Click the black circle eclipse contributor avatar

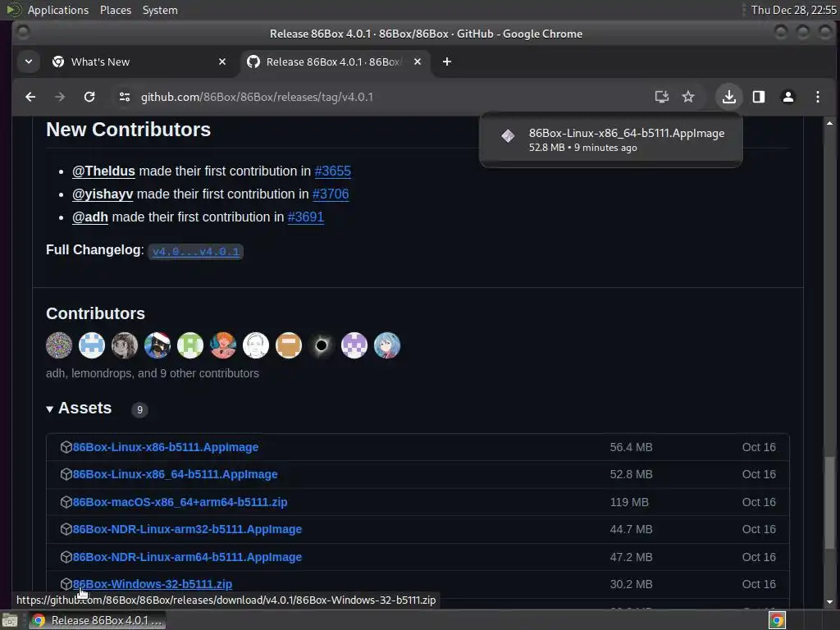point(322,345)
